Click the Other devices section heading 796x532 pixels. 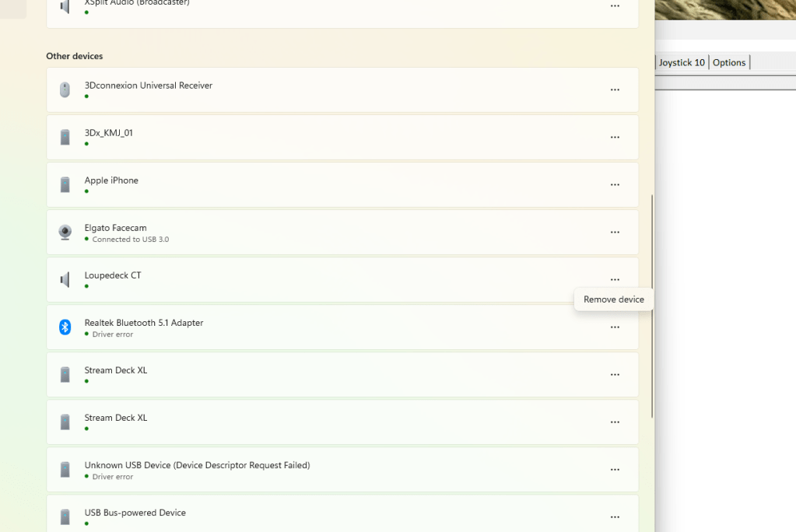[x=75, y=56]
